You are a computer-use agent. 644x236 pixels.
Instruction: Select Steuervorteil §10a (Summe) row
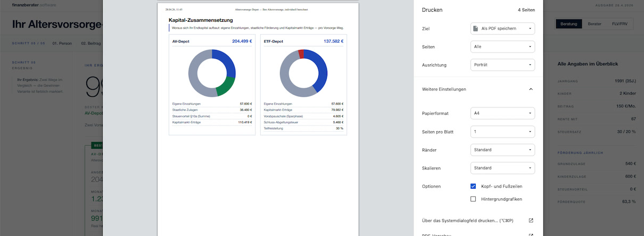tap(212, 116)
